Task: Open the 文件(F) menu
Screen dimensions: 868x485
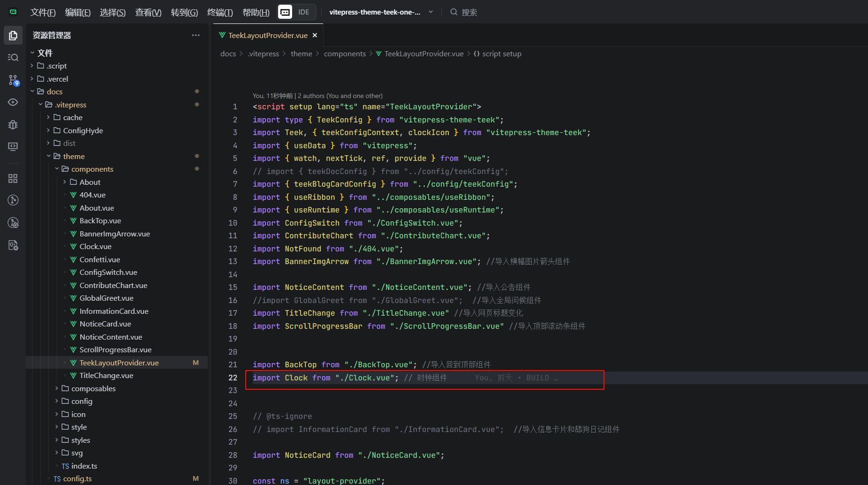Action: pyautogui.click(x=43, y=12)
